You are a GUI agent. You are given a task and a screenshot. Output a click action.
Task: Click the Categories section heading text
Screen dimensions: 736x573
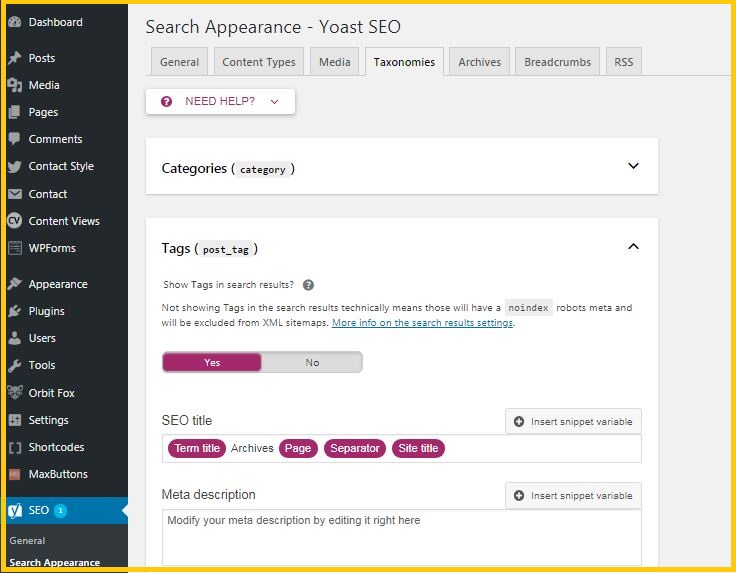[x=228, y=168]
